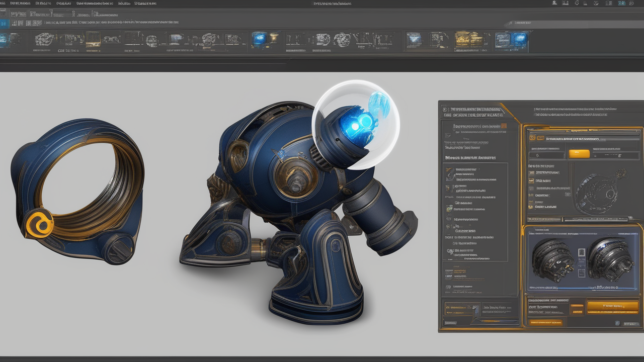The height and width of the screenshot is (362, 644).
Task: Click the circular icon at the side panel's top-left
Action: 444,109
